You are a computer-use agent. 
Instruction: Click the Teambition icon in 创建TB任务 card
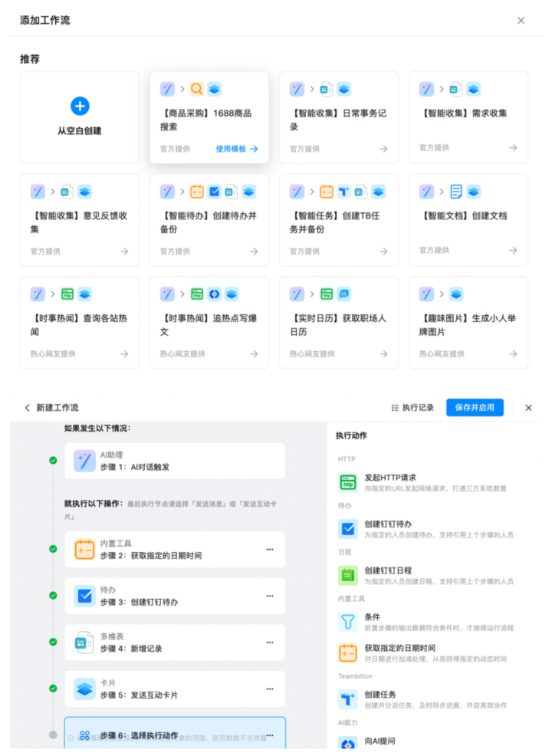tap(343, 192)
